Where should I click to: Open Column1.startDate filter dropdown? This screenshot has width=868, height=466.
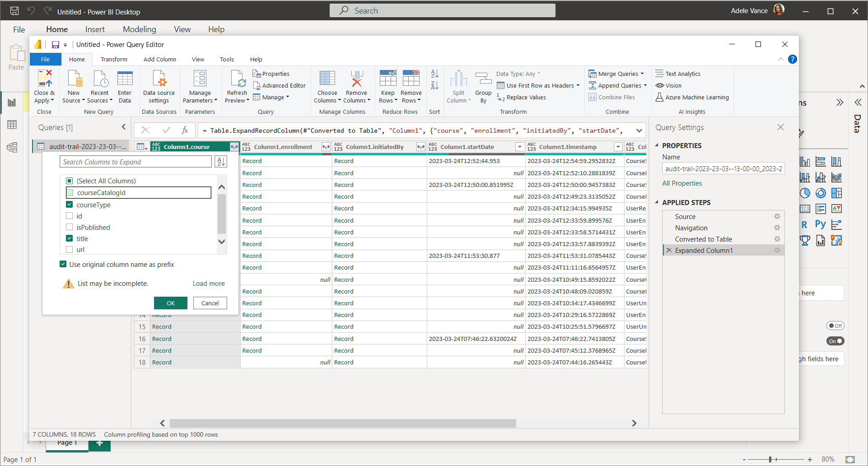[519, 147]
